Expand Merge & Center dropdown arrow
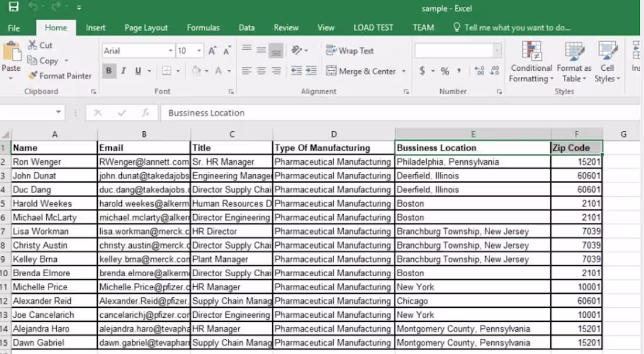Image resolution: width=644 pixels, height=354 pixels. click(x=403, y=71)
